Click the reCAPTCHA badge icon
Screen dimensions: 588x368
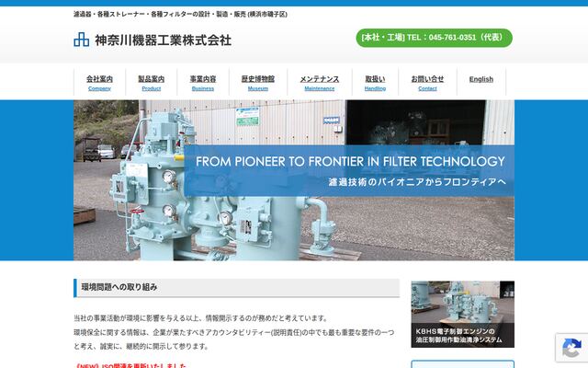pos(571,348)
